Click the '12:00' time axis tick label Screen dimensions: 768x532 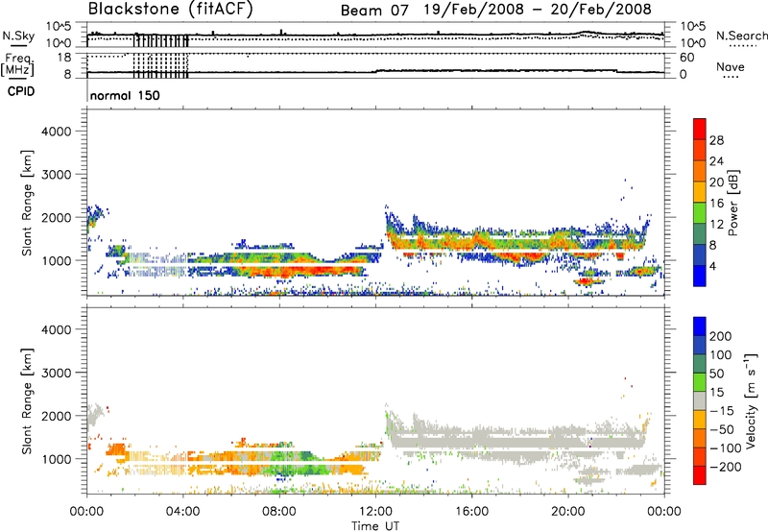click(x=375, y=512)
